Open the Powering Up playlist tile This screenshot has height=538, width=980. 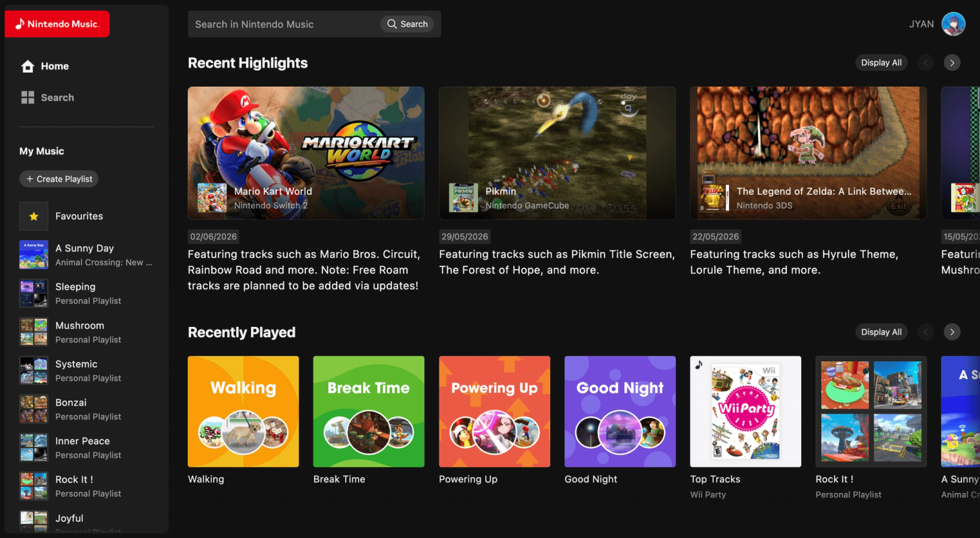point(494,412)
